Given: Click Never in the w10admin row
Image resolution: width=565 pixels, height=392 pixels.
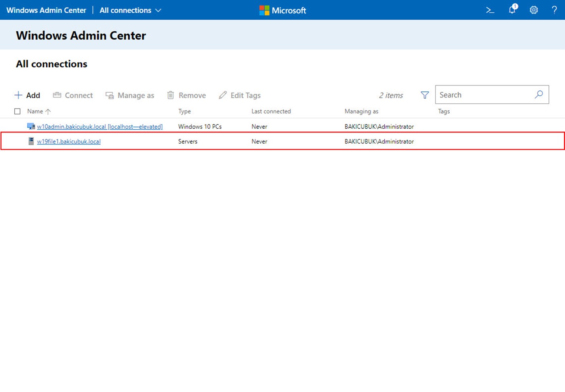Looking at the screenshot, I should coord(260,127).
